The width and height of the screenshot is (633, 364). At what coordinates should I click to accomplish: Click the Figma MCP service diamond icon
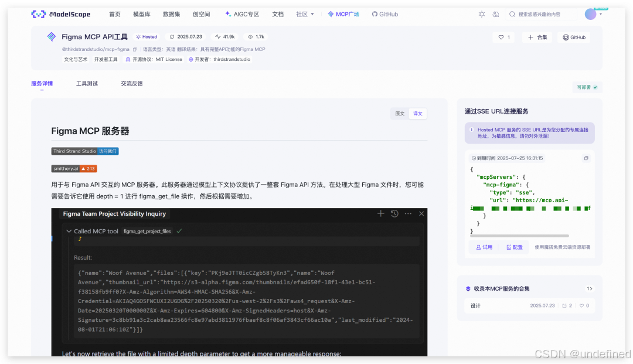tap(51, 37)
